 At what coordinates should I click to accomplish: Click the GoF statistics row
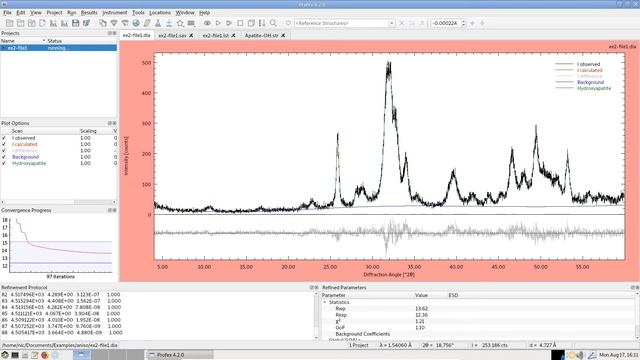[478, 328]
